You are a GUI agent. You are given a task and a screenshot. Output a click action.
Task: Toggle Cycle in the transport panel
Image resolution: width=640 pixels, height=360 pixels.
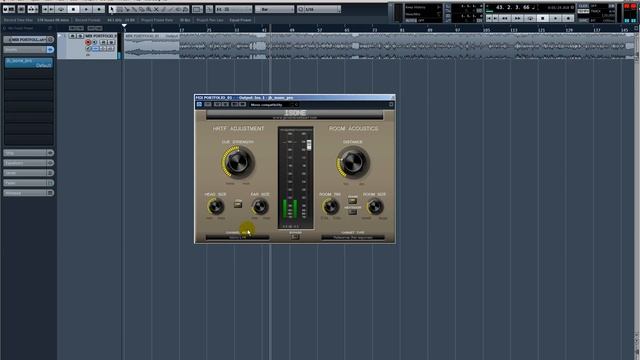click(530, 18)
